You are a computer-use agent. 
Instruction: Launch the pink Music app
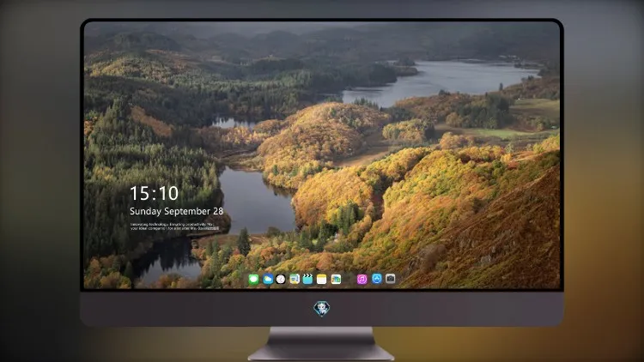pyautogui.click(x=361, y=280)
